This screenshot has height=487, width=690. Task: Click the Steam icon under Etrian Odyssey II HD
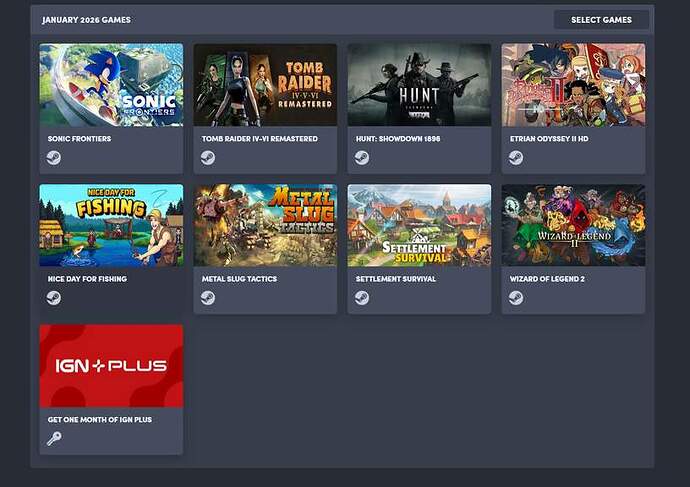coord(516,157)
